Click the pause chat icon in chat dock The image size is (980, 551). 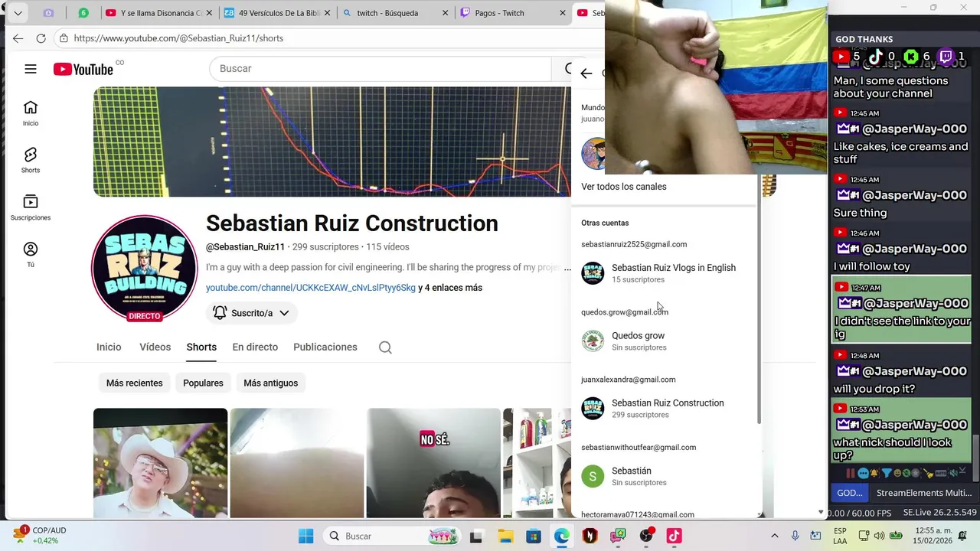[x=850, y=473]
